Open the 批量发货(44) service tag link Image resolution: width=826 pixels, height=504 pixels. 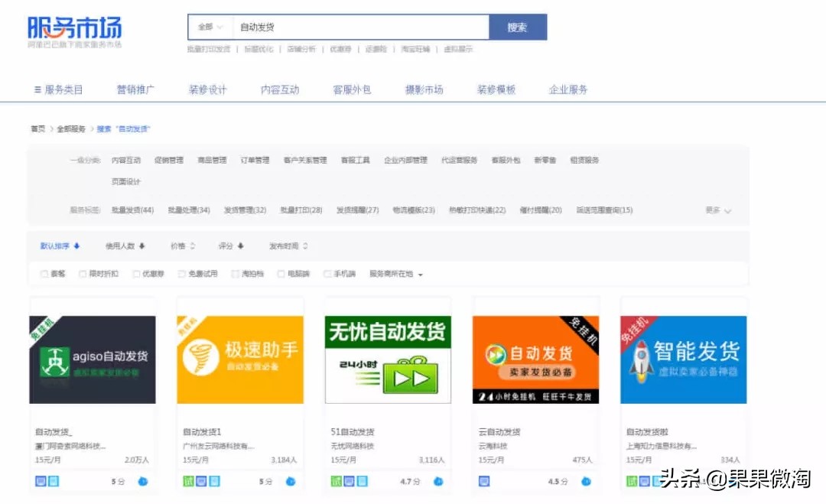(x=132, y=210)
